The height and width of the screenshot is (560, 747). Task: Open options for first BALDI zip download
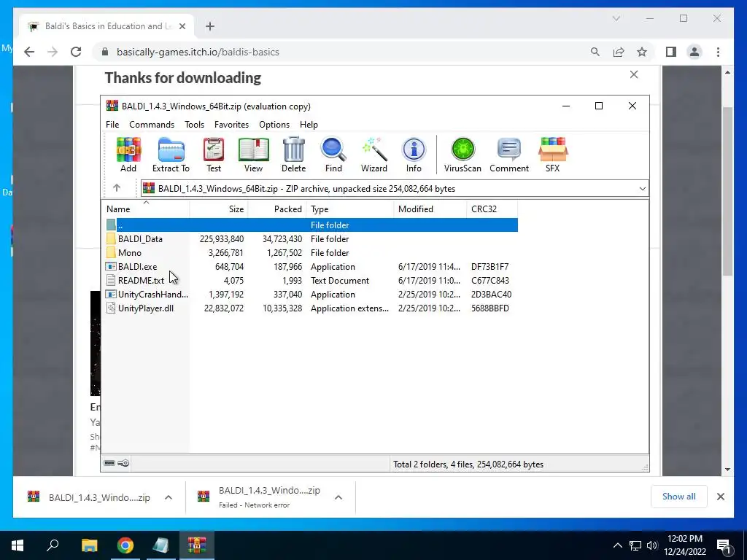tap(169, 497)
